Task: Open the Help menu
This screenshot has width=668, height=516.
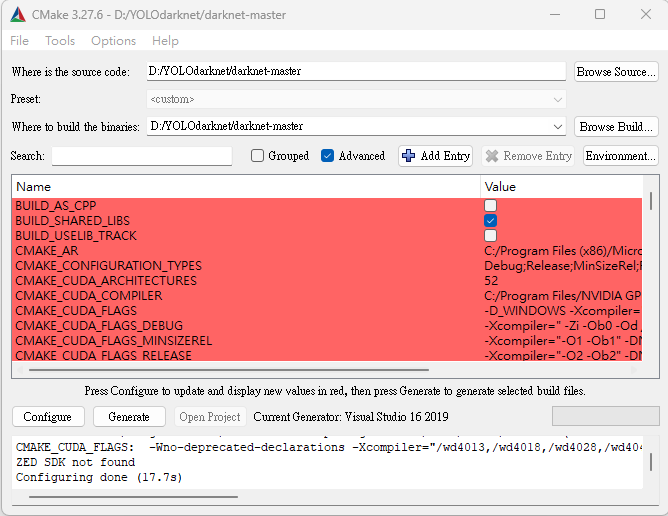Action: [165, 41]
